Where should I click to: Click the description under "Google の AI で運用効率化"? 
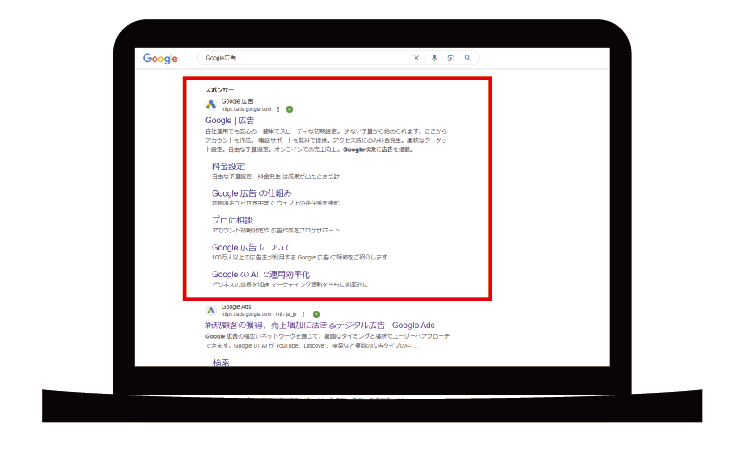pyautogui.click(x=290, y=285)
